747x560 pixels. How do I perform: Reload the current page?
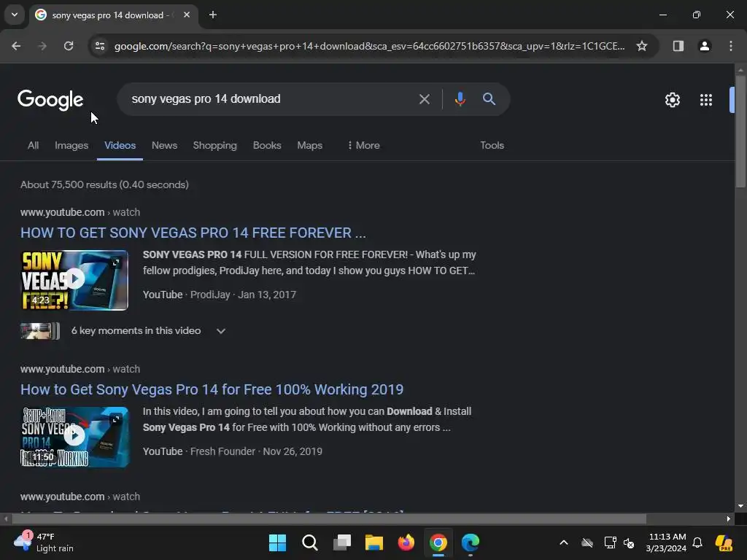point(69,46)
